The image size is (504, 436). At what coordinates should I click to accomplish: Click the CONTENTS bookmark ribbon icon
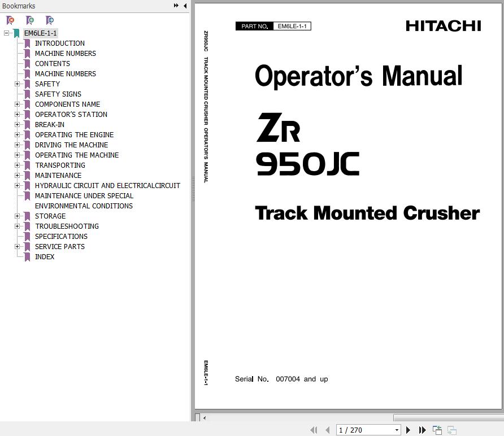point(27,64)
